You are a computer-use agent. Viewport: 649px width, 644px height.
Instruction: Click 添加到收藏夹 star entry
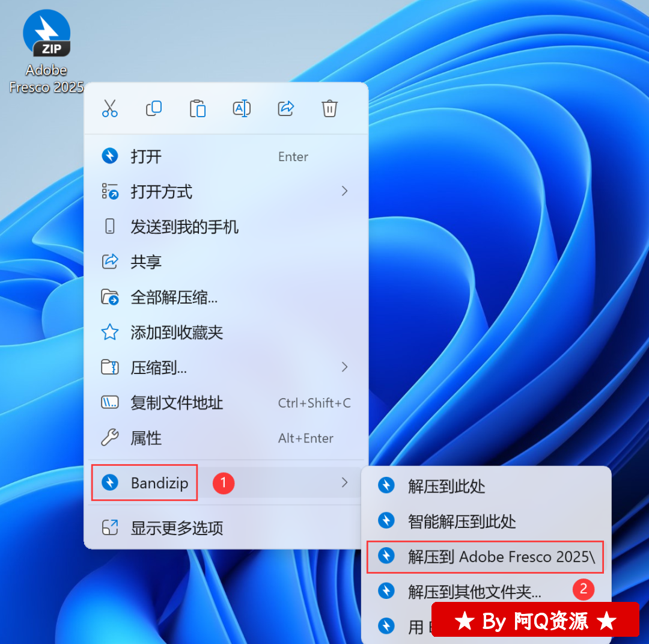[x=177, y=332]
